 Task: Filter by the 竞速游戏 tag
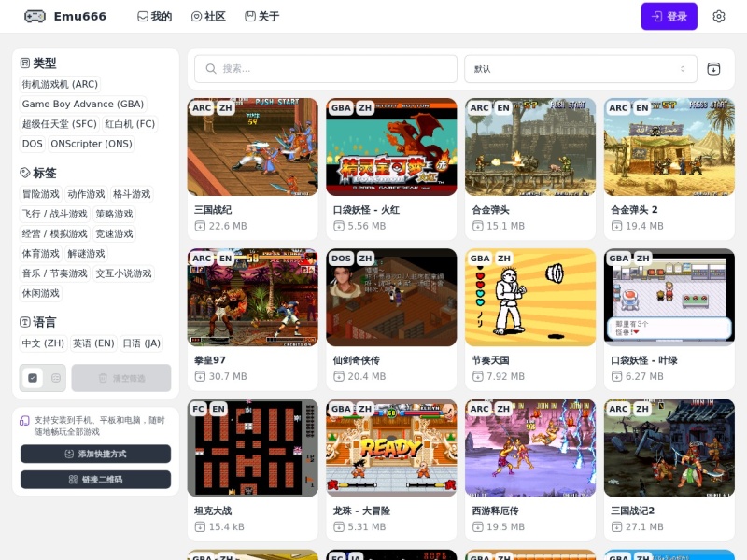pyautogui.click(x=114, y=234)
